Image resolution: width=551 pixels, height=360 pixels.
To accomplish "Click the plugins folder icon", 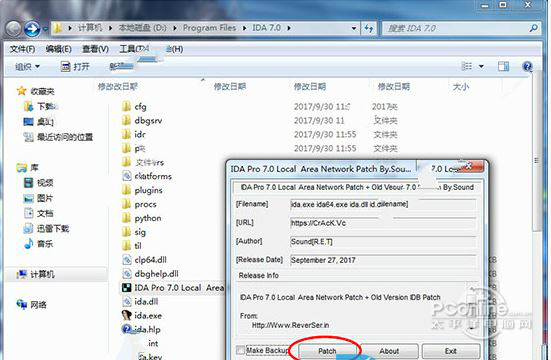I will 126,190.
